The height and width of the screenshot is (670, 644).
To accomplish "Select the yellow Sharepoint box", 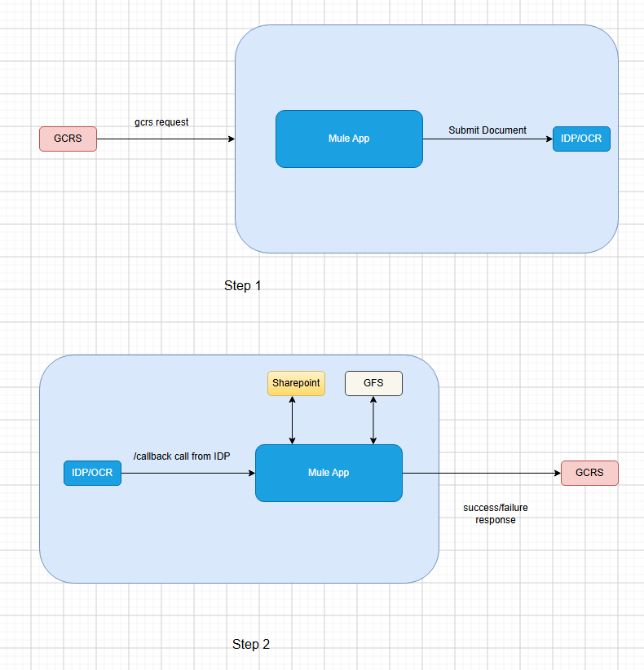I will (x=296, y=383).
